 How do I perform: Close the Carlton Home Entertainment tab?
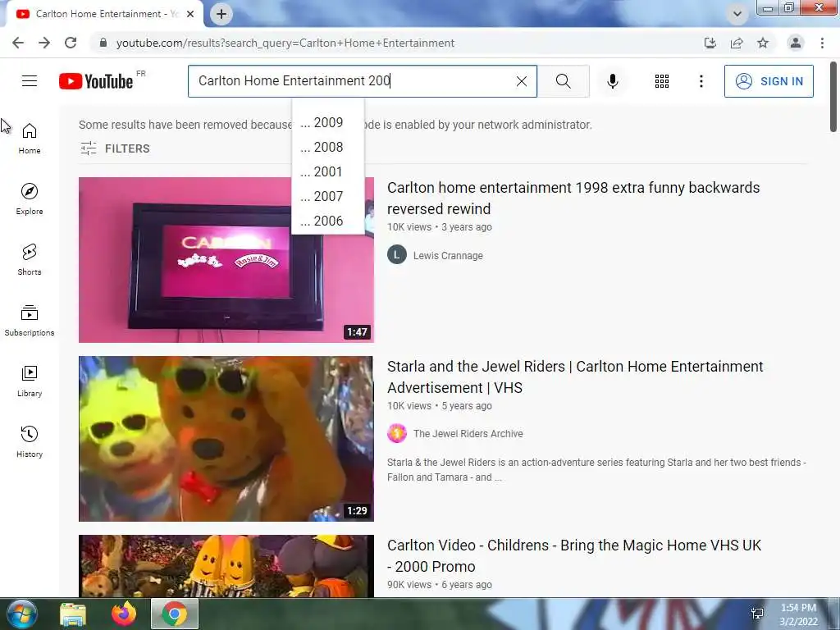(190, 14)
